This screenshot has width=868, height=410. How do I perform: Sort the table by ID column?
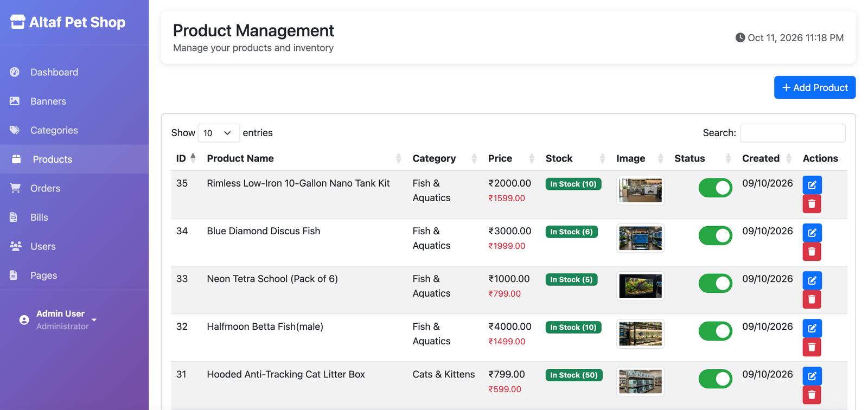186,158
